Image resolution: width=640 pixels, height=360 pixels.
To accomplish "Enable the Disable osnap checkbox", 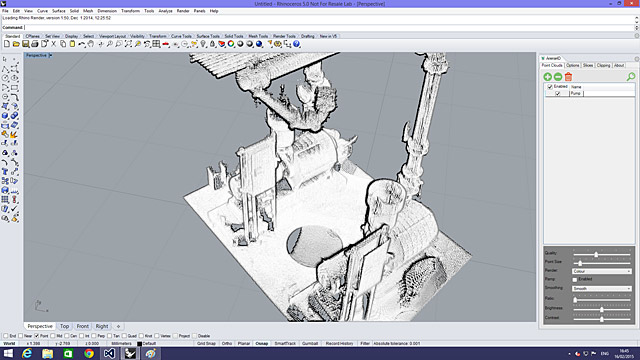I will tap(194, 336).
